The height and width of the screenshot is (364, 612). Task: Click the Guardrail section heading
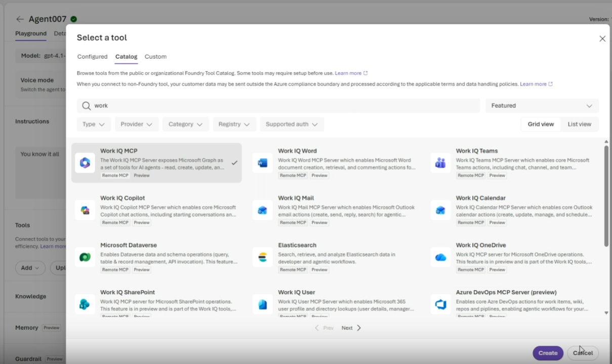click(x=28, y=359)
